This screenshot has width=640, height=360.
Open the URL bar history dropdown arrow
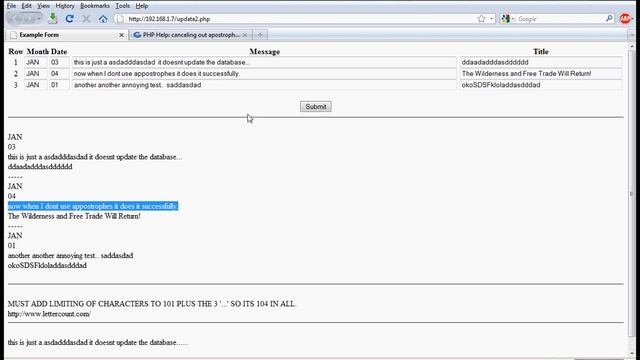491,19
